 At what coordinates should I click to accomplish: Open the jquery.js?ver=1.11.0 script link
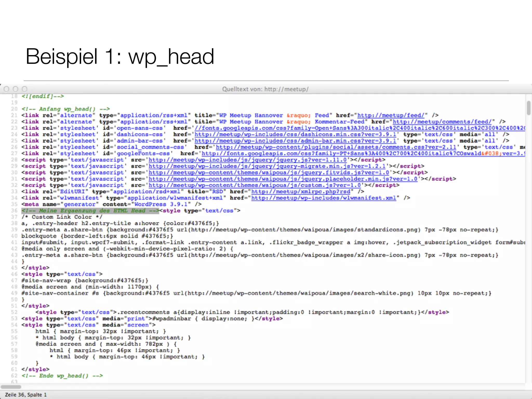[248, 160]
